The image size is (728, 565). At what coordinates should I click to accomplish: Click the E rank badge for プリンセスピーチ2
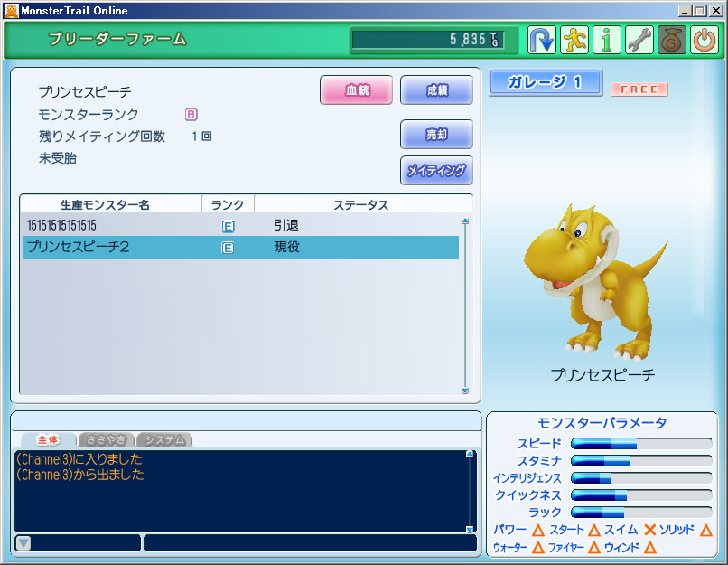pos(228,248)
